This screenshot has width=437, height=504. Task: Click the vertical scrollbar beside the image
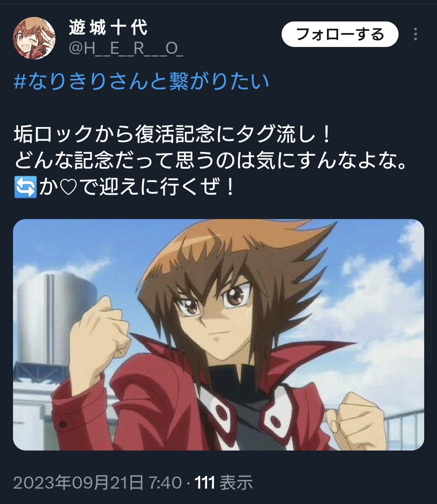431,302
